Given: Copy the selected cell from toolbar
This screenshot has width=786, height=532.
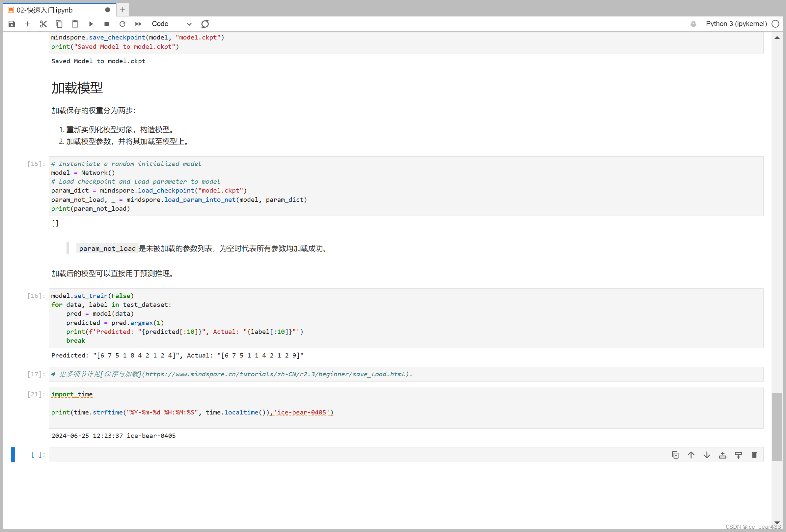Looking at the screenshot, I should pos(59,24).
